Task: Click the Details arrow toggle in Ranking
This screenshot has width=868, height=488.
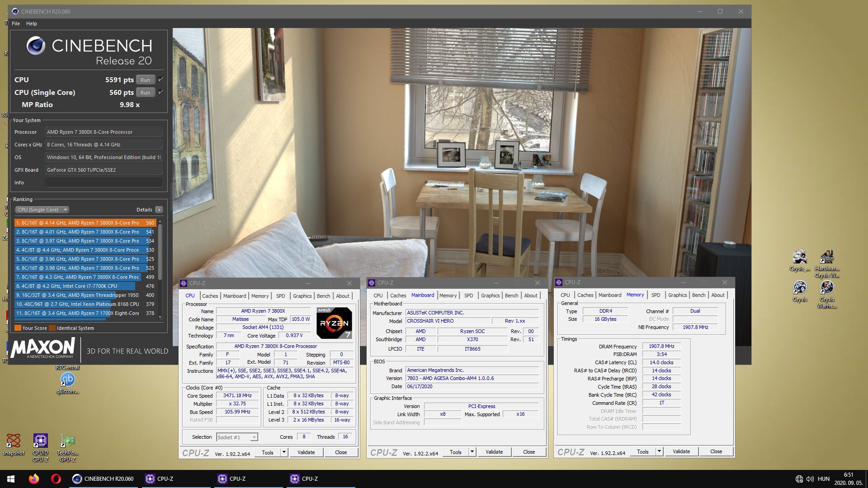Action: (x=159, y=210)
